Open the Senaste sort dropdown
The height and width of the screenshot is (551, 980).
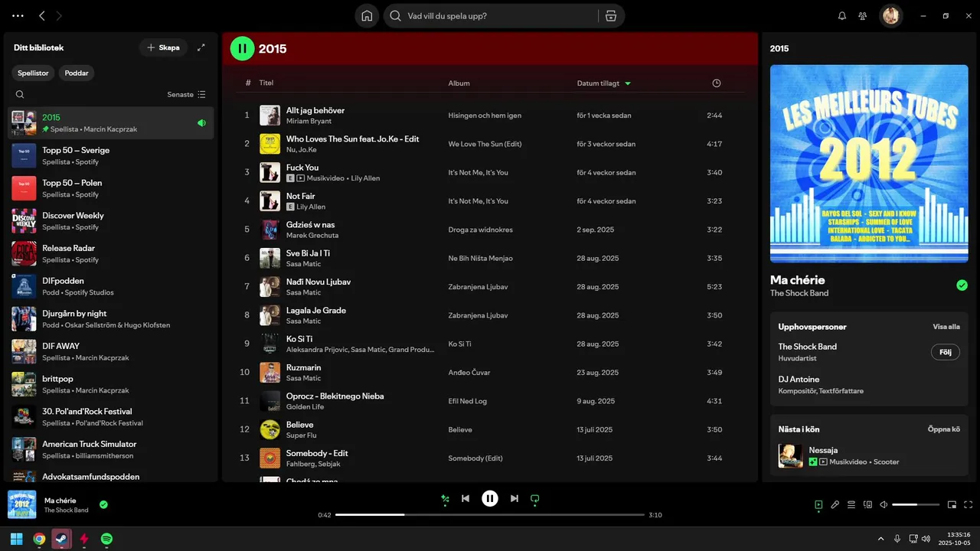click(x=187, y=95)
